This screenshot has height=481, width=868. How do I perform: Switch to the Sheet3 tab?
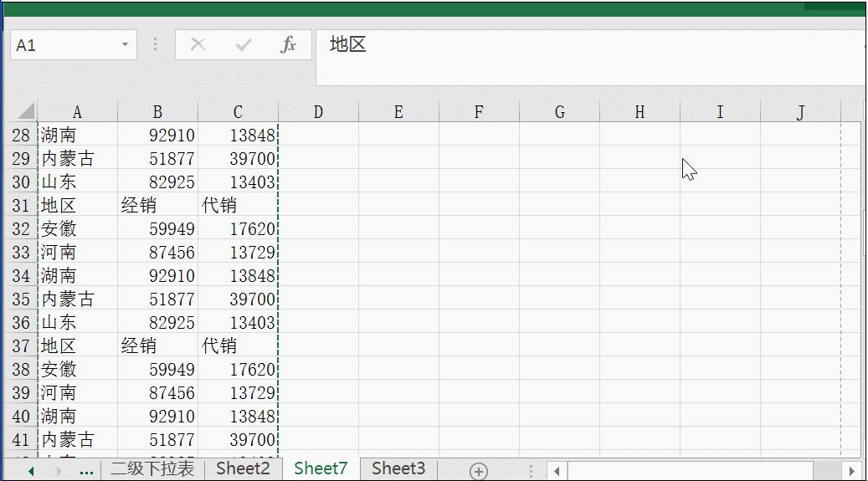398,469
